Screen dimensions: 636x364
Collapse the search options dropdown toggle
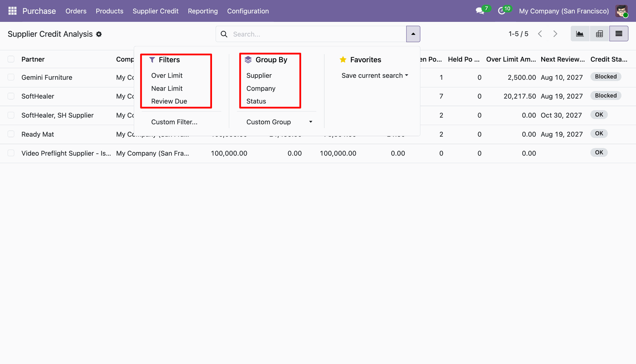(x=413, y=34)
